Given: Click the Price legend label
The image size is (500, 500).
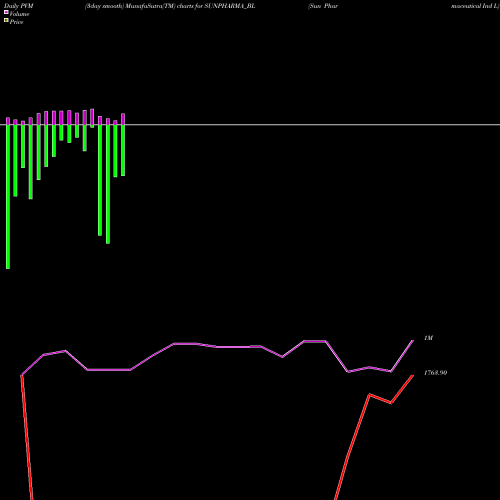Looking at the screenshot, I should point(16,22).
